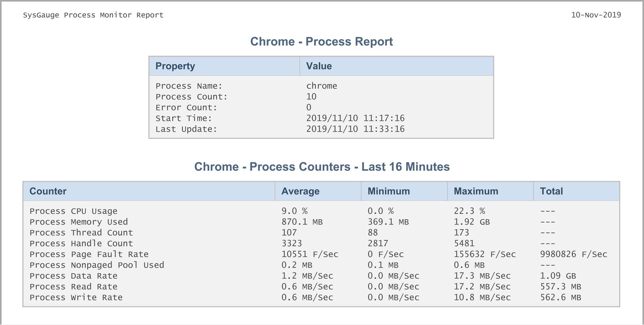Select the Process Memory Used row label
Viewport: 644px width, 325px height.
pyautogui.click(x=79, y=222)
